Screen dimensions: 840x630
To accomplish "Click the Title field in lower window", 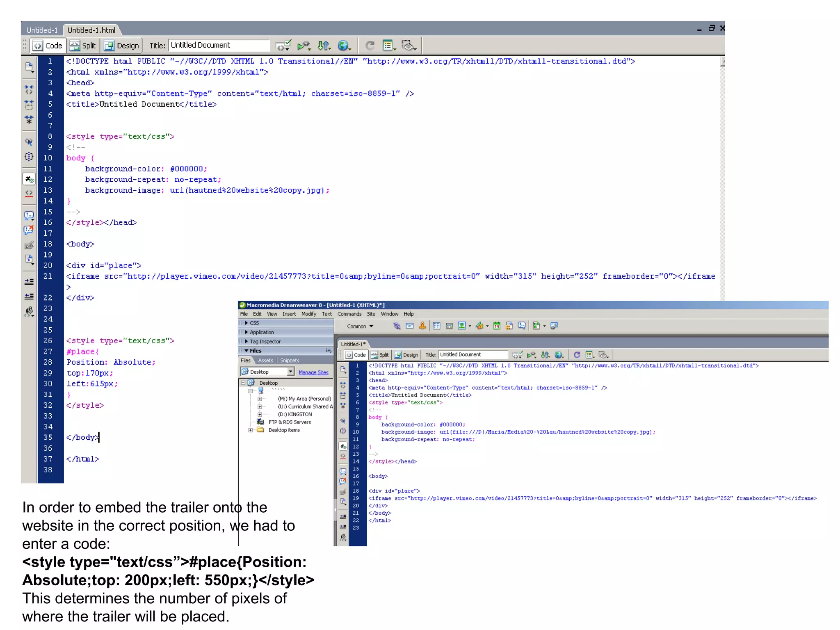I will pos(474,355).
